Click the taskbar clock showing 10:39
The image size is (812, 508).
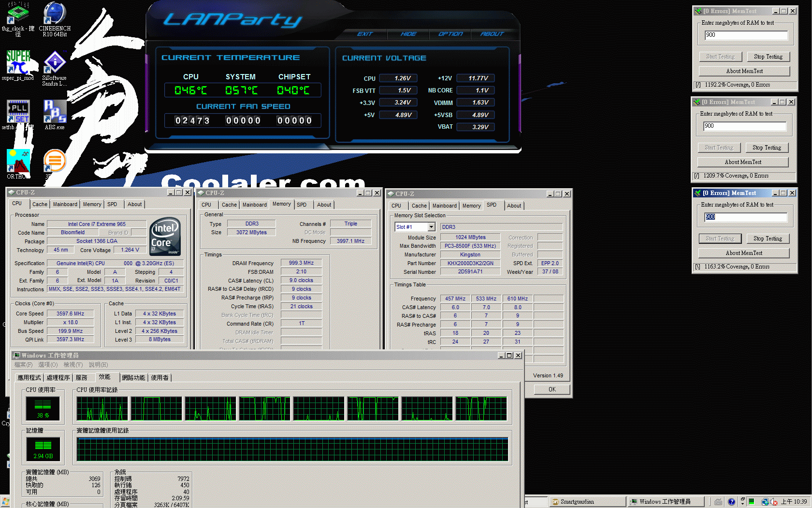click(x=794, y=502)
